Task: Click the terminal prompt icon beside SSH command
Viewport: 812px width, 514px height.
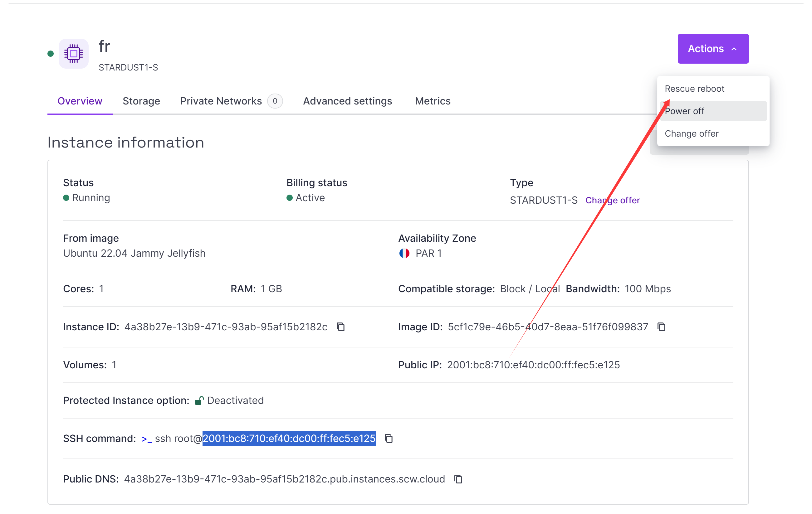Action: (x=147, y=439)
